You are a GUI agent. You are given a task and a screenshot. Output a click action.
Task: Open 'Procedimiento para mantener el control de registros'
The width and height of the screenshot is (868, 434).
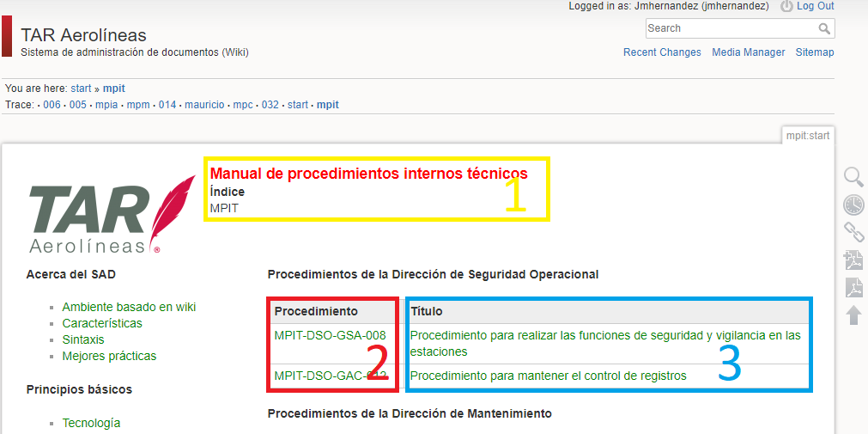click(x=548, y=376)
